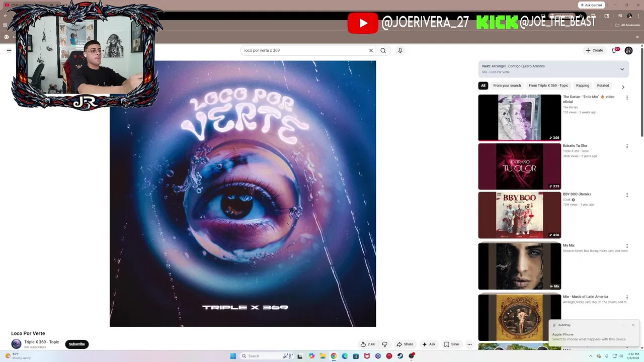The height and width of the screenshot is (362, 644).
Task: Open The Darian En lo Mío thumbnail
Action: point(520,118)
